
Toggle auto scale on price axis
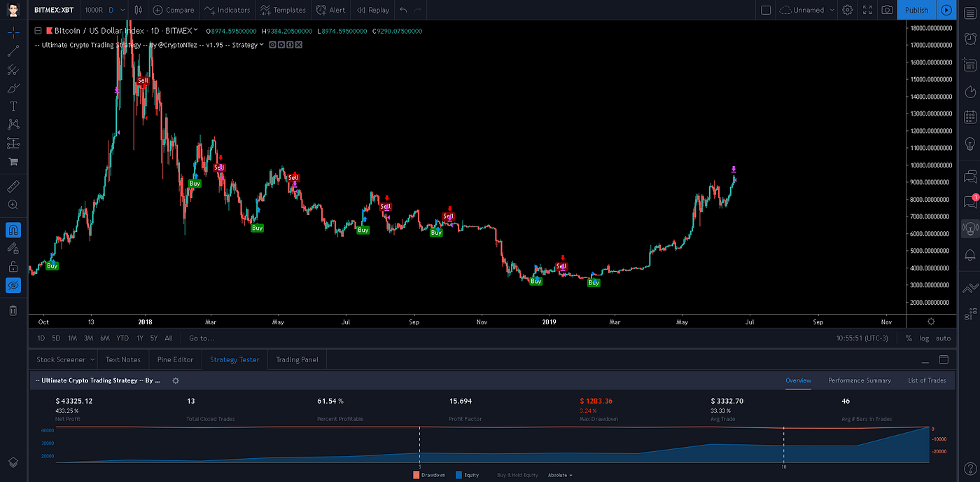pyautogui.click(x=943, y=338)
